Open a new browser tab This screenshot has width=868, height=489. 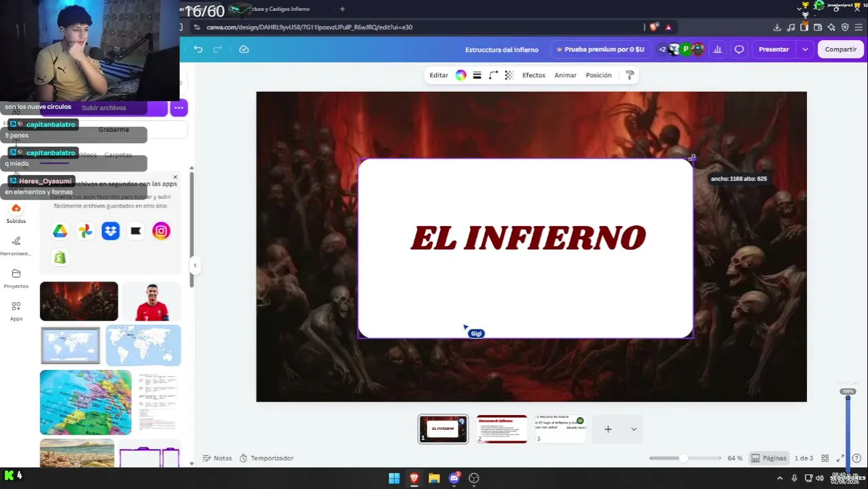click(342, 9)
